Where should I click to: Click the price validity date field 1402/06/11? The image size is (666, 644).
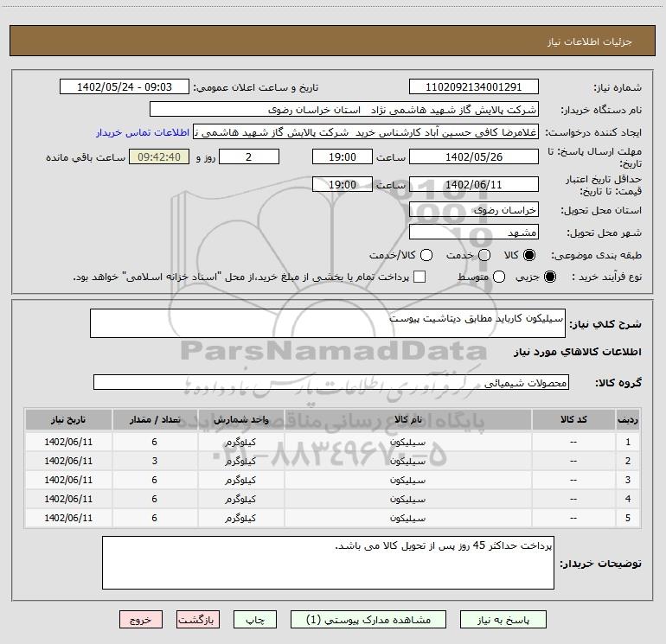point(474,184)
